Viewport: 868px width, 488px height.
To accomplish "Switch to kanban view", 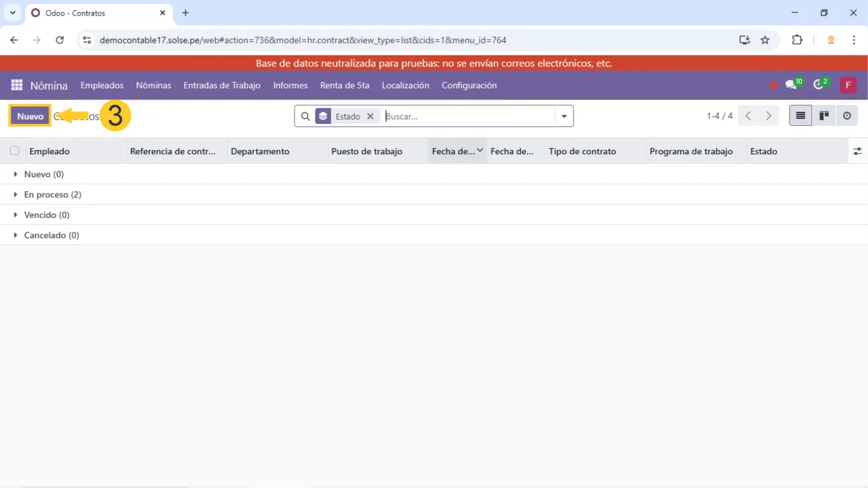I will coord(824,116).
